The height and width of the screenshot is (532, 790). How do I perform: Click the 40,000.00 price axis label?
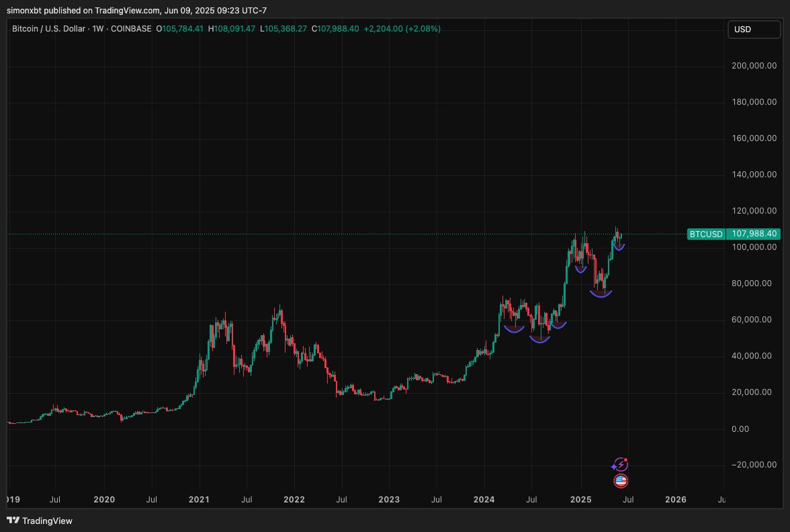point(751,356)
